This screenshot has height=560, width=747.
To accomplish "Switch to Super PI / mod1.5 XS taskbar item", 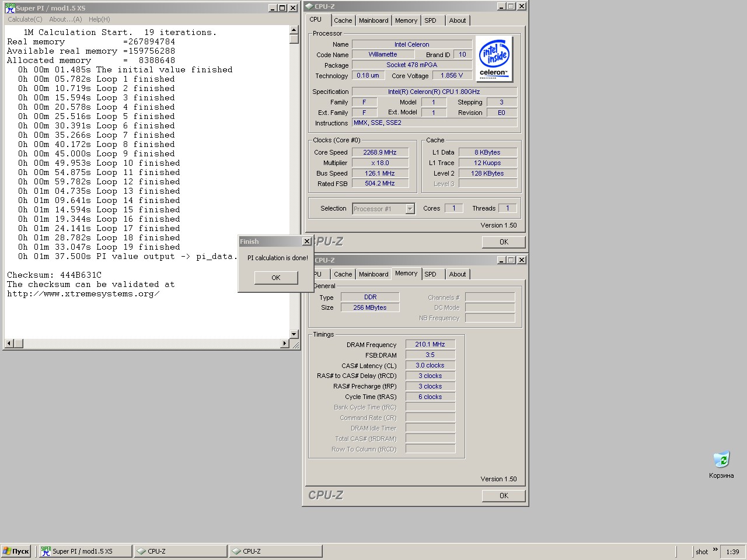I will [85, 551].
